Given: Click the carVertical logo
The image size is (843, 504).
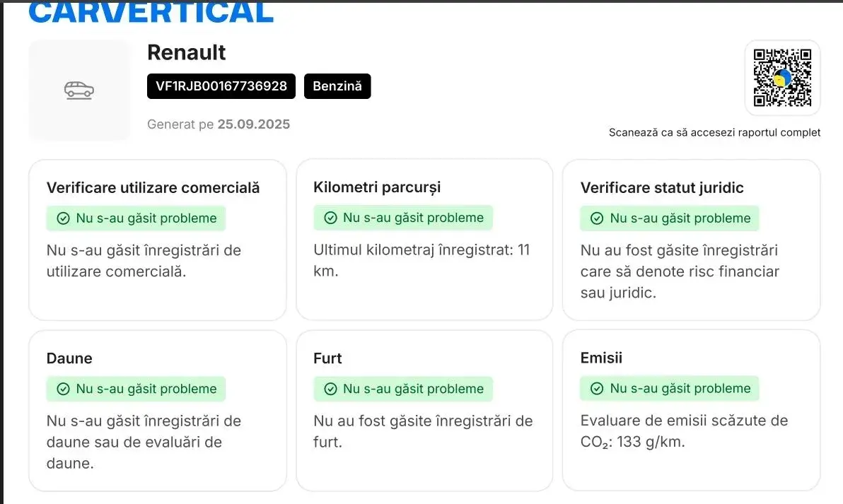Looking at the screenshot, I should [x=151, y=12].
